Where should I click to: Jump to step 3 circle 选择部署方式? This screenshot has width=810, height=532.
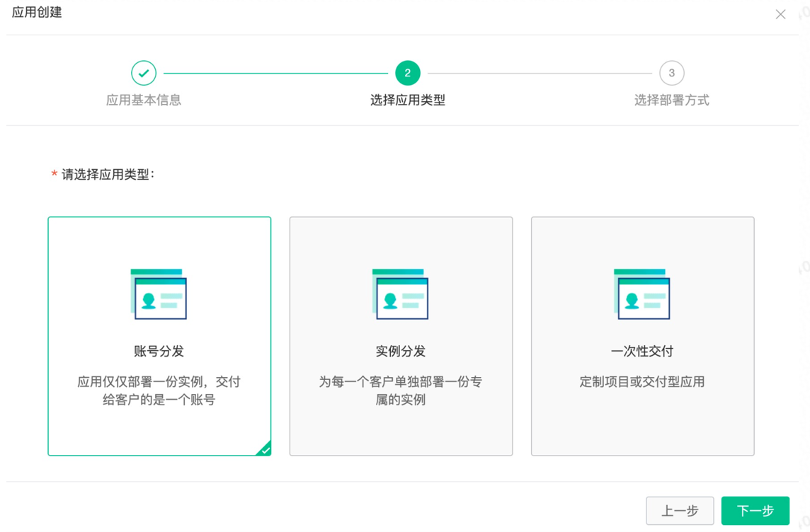click(671, 74)
